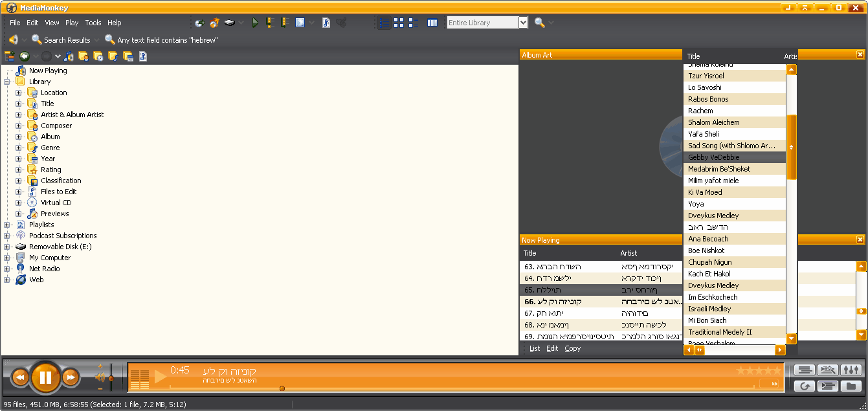Open the Play menu
The height and width of the screenshot is (411, 868).
coord(72,23)
